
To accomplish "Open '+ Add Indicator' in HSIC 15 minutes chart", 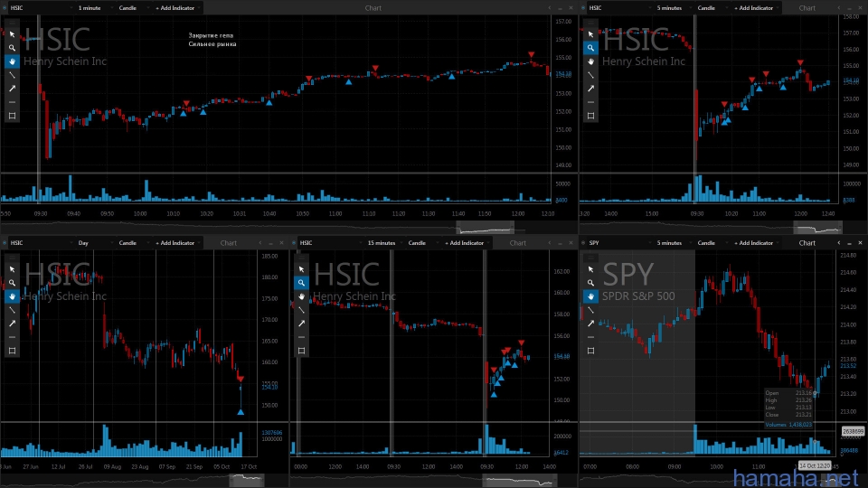I will (466, 243).
